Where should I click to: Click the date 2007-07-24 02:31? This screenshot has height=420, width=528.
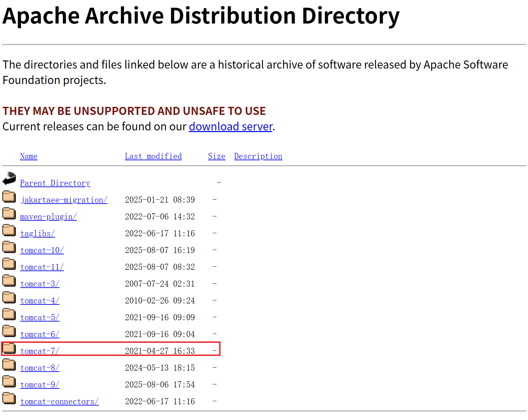tap(160, 284)
